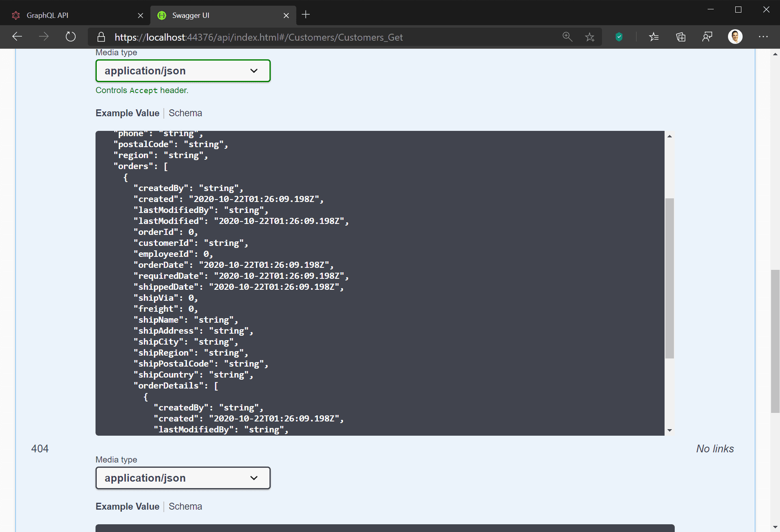Screen dimensions: 780x532
Task: Click the browser back arrow
Action: tap(17, 37)
